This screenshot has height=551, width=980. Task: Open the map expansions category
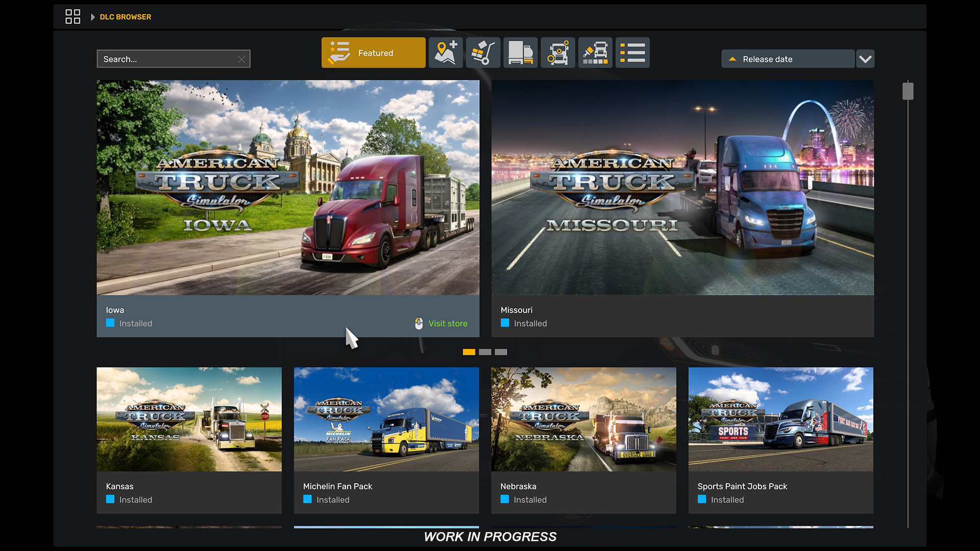click(446, 53)
